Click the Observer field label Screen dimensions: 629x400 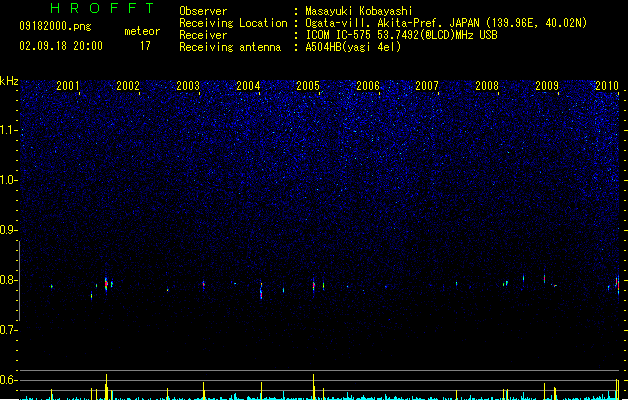click(x=203, y=11)
